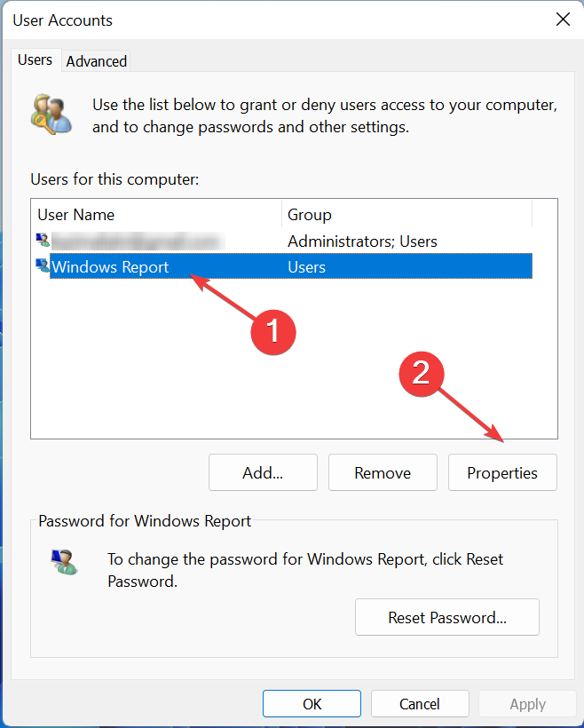Viewport: 584px width, 728px height.
Task: Click the Users group cell of Windows Report
Action: (x=306, y=267)
